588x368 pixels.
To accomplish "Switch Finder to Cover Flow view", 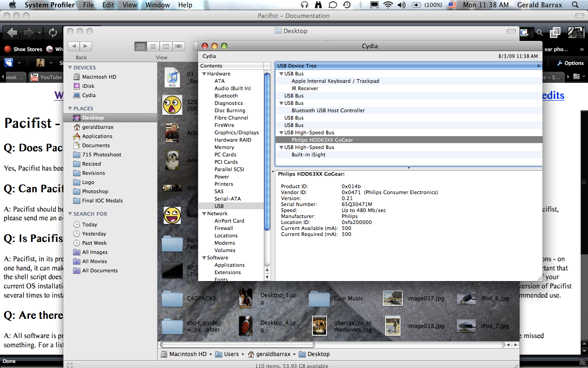I will (x=178, y=46).
